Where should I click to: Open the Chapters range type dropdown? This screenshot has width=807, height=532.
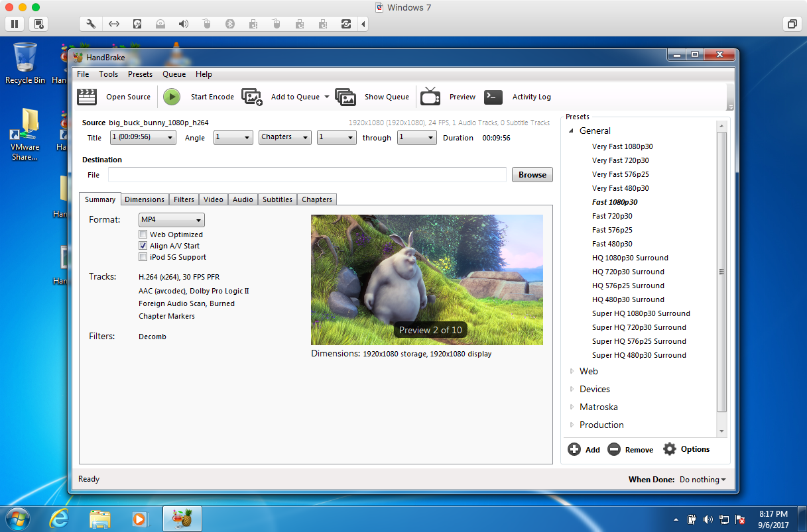click(x=285, y=137)
